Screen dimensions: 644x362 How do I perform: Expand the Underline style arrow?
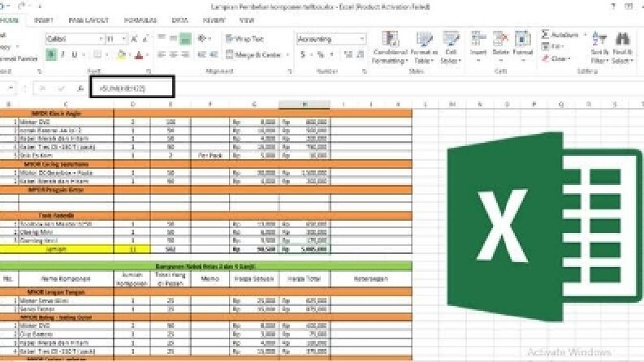coord(84,54)
